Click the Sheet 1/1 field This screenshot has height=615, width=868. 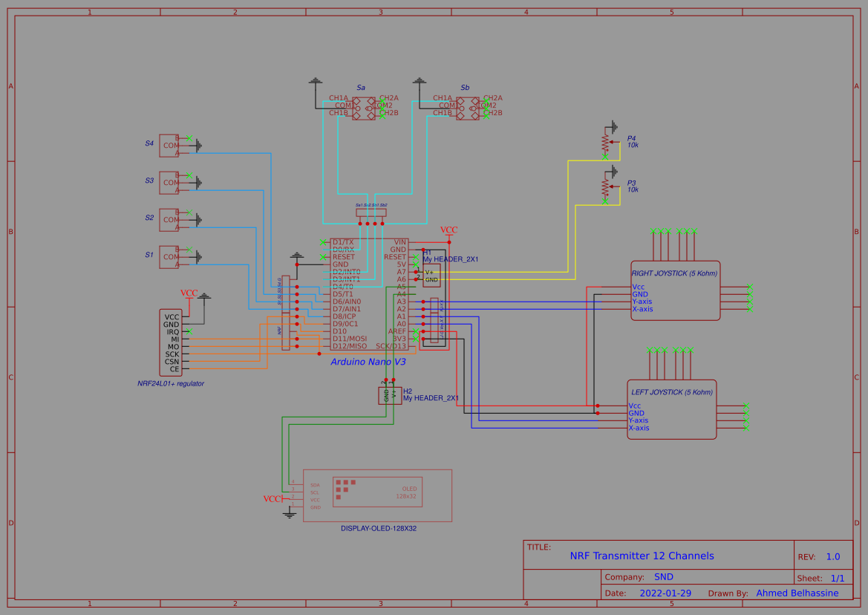[x=838, y=578]
